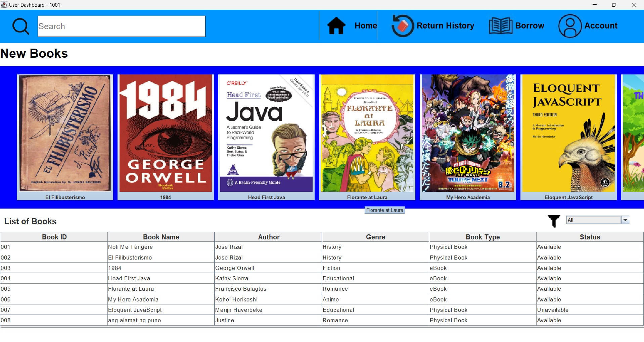Viewport: 644px width, 342px height.
Task: Click the open book Borrow icon
Action: tap(500, 26)
